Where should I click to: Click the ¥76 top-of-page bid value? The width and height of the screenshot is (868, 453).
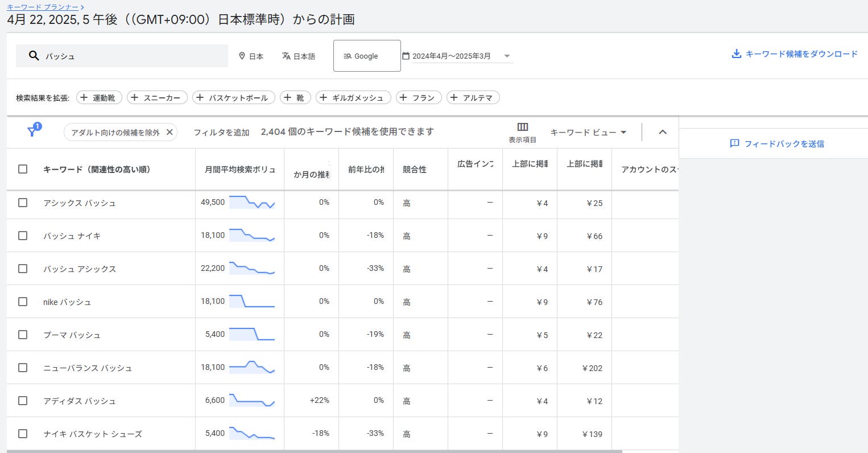click(594, 302)
